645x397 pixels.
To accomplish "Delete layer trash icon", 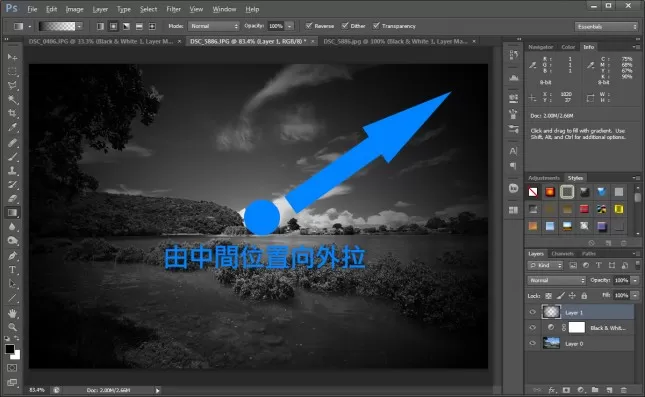I will tap(624, 390).
